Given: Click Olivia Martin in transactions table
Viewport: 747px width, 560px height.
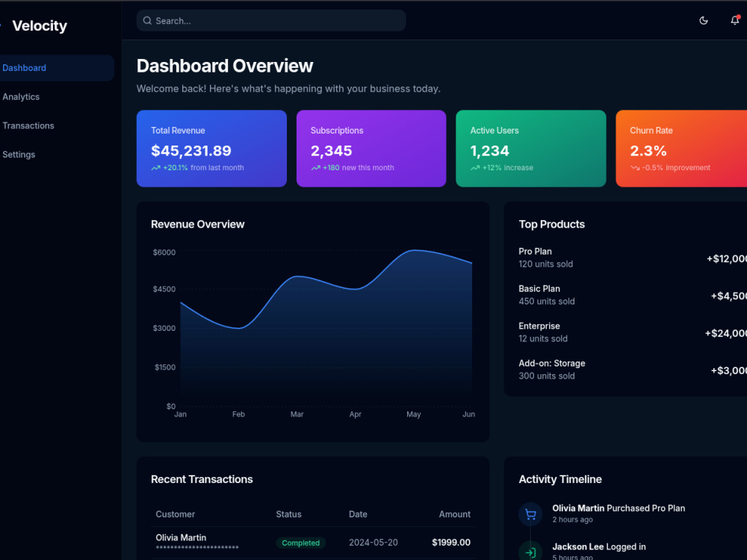Looking at the screenshot, I should point(181,538).
